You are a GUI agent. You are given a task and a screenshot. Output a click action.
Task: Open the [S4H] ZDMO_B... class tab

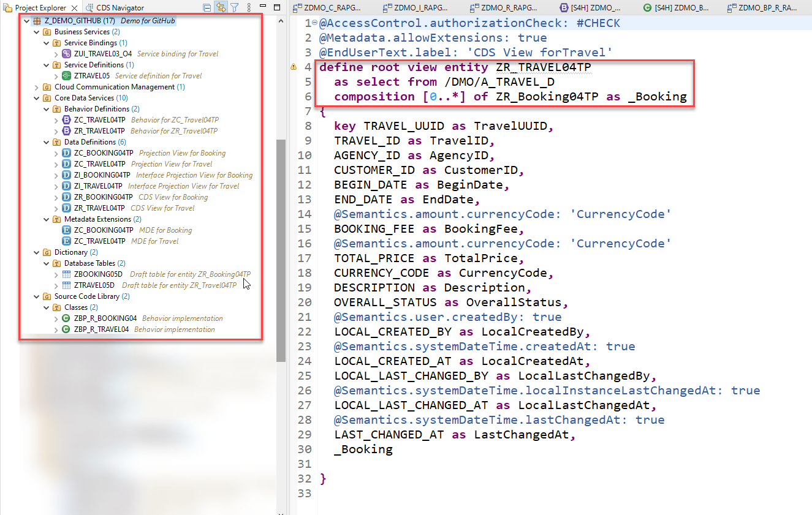tap(676, 8)
